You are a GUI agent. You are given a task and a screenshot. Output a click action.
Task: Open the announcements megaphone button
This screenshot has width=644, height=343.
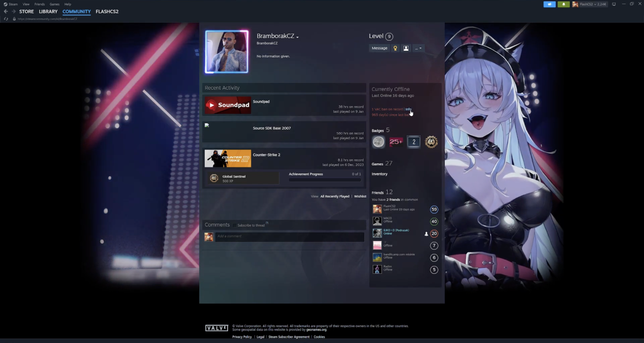tap(549, 4)
